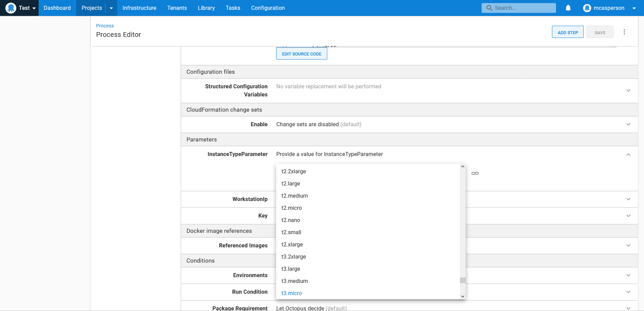
Task: Click the Add Step button
Action: 568,32
